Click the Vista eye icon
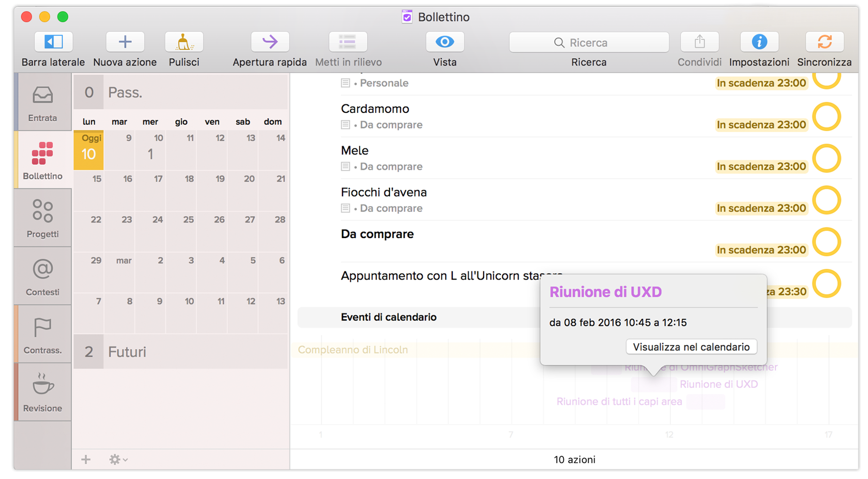Screen dimensions: 868x479 pos(444,42)
